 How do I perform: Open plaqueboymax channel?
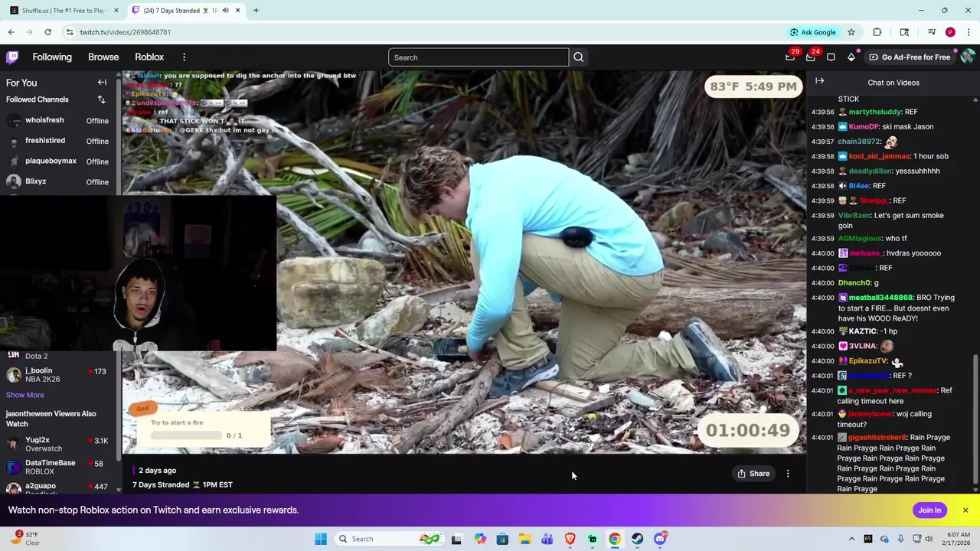coord(58,161)
